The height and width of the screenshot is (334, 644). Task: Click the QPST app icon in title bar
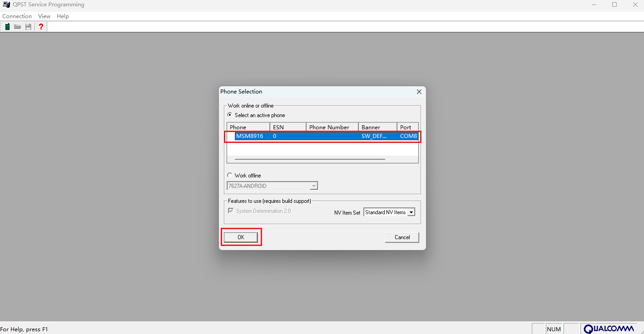pyautogui.click(x=6, y=5)
